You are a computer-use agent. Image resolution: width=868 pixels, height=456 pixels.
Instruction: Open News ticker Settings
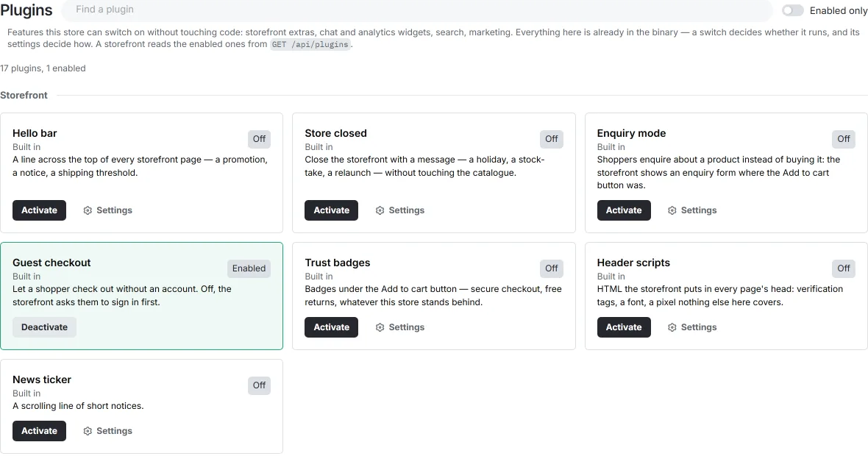click(x=108, y=431)
